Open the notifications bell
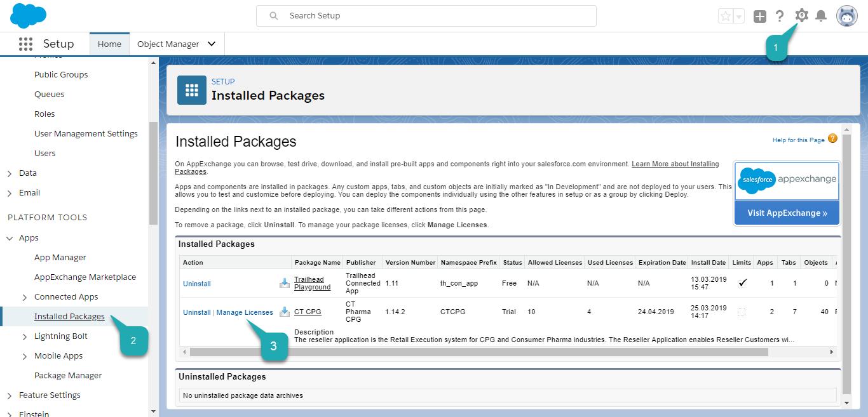The height and width of the screenshot is (417, 868). point(821,17)
